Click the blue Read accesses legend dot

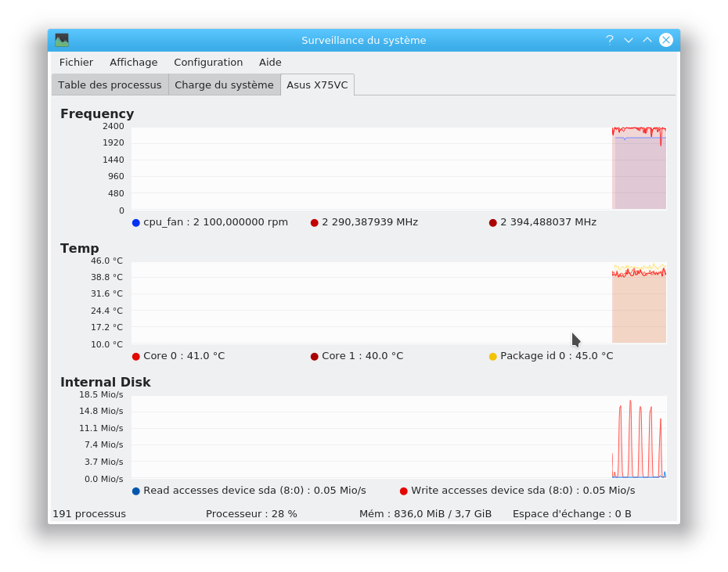[x=136, y=491]
